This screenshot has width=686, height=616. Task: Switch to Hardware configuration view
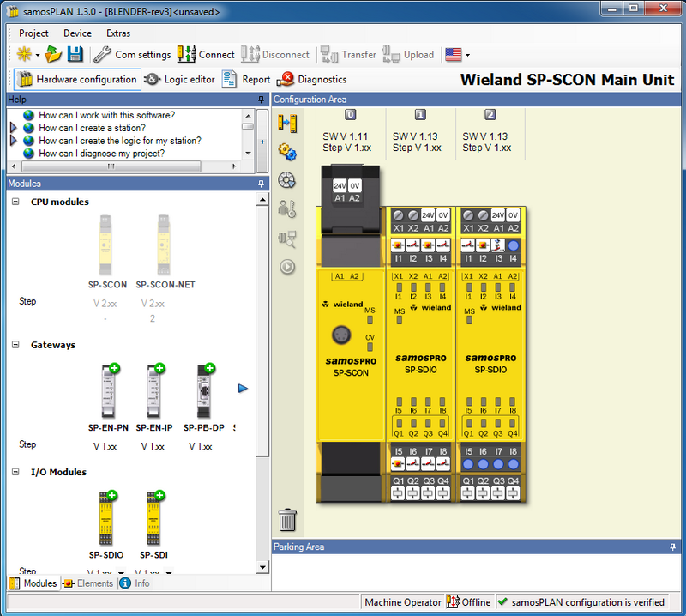pos(77,79)
